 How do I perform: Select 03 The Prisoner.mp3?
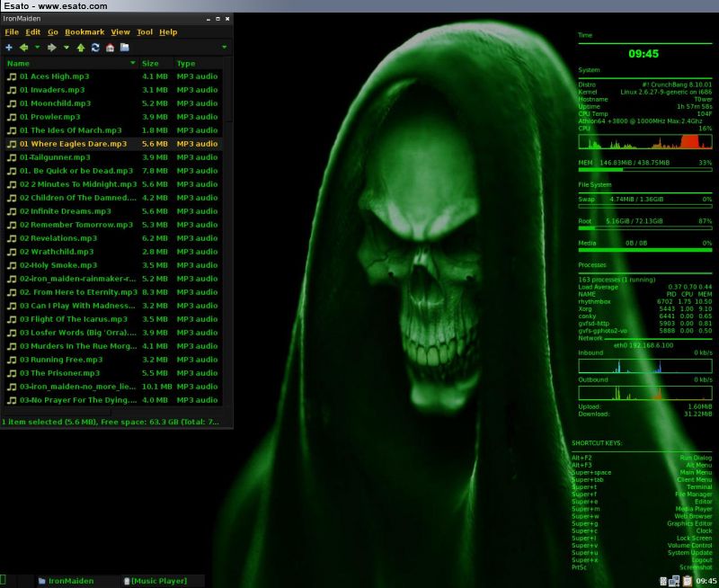[x=114, y=373]
